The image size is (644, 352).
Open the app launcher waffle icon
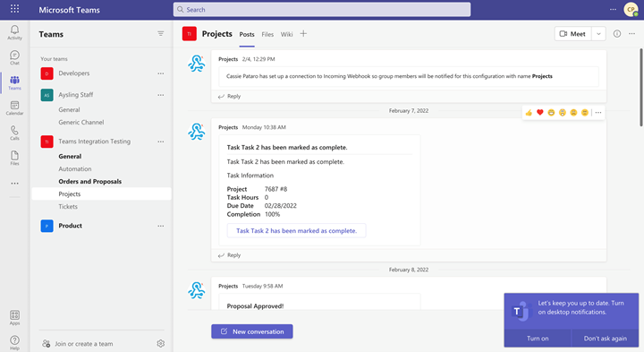[15, 9]
